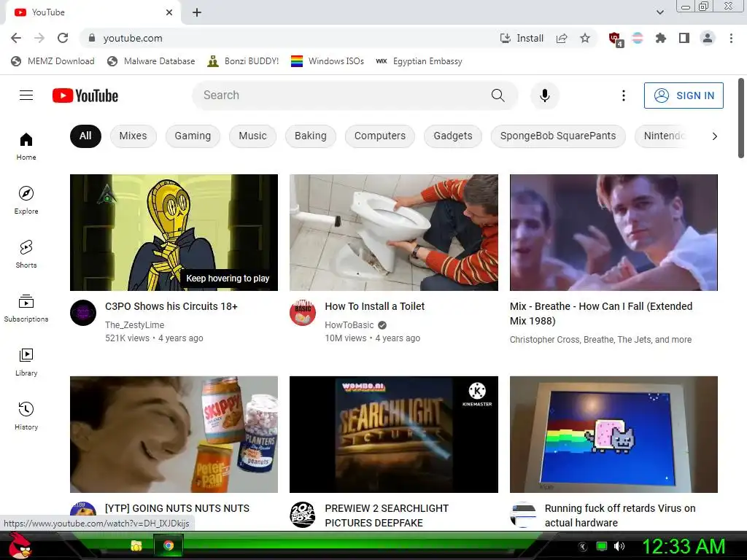Open the Nyan Cat virus video thumbnail
The width and height of the screenshot is (747, 560).
(614, 435)
